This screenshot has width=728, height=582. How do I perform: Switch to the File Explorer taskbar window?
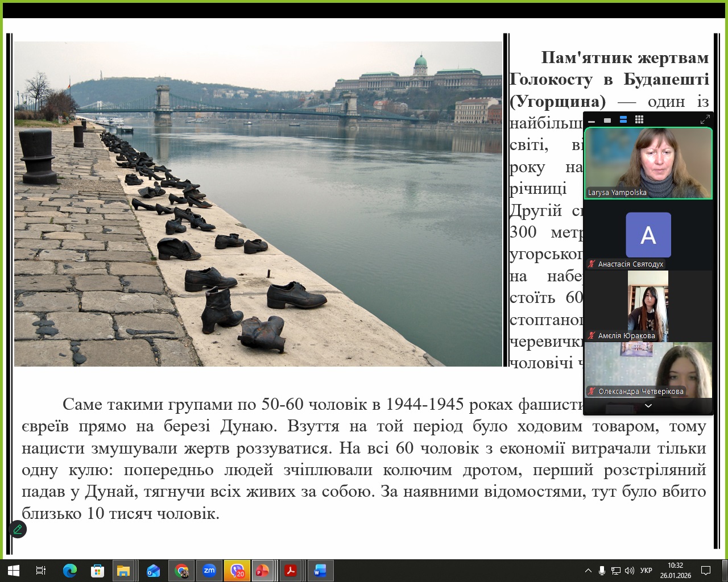[123, 571]
